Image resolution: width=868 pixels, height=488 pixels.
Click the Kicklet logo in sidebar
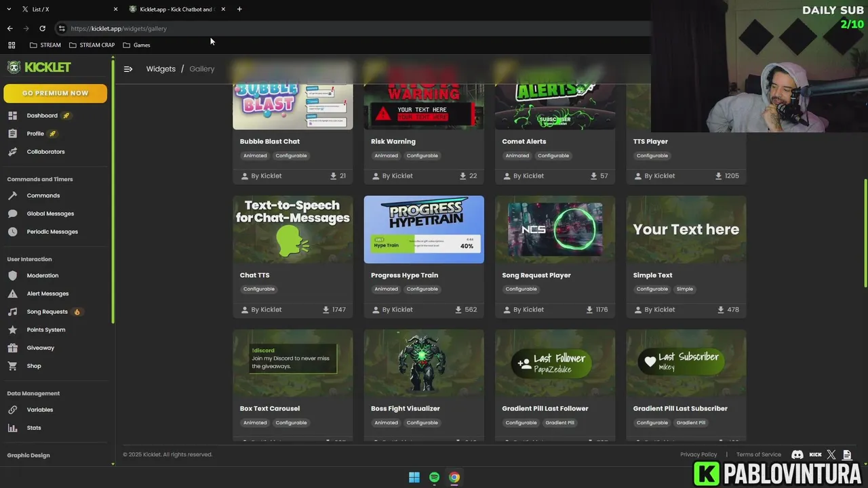39,67
